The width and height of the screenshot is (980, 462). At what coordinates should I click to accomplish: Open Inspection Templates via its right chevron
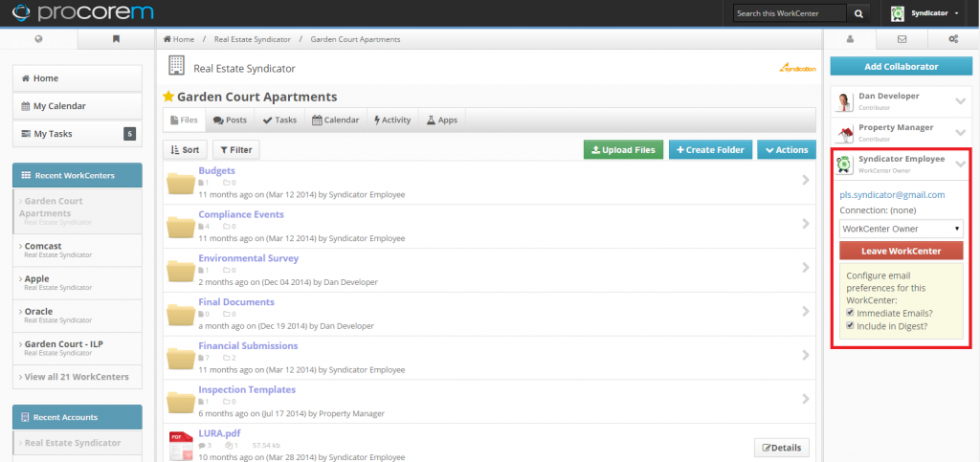tap(806, 398)
